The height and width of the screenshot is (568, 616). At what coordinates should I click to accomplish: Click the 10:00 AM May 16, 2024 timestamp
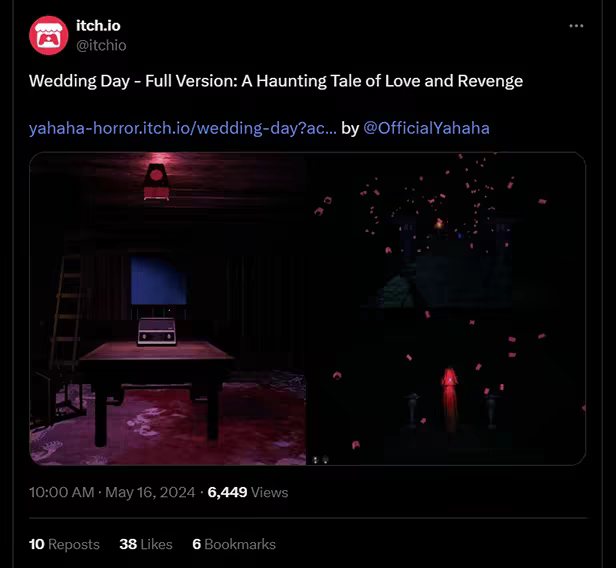click(x=112, y=492)
